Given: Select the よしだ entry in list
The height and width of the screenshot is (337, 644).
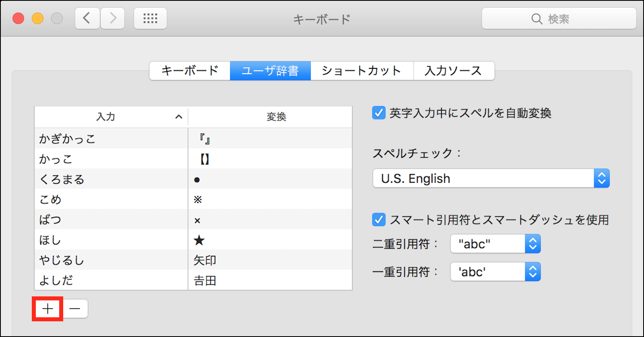Looking at the screenshot, I should (111, 280).
